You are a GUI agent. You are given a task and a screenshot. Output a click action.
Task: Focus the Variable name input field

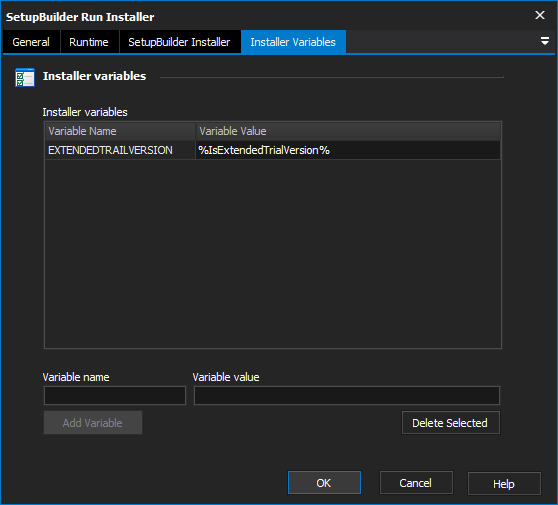coord(115,396)
